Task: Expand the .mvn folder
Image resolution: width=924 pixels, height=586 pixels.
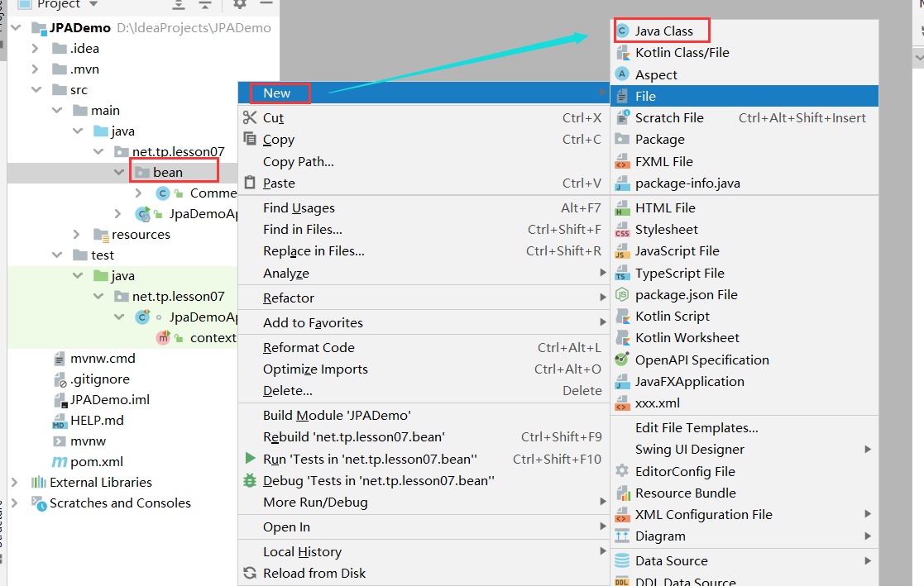Action: coord(35,69)
